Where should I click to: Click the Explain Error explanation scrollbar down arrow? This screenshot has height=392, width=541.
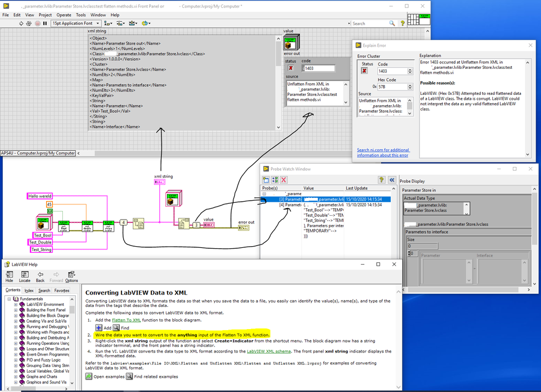(x=527, y=155)
